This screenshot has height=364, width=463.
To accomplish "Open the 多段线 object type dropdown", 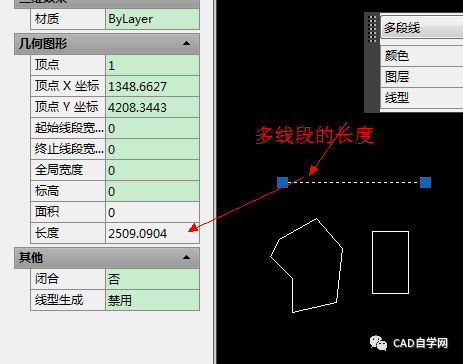I will [422, 28].
